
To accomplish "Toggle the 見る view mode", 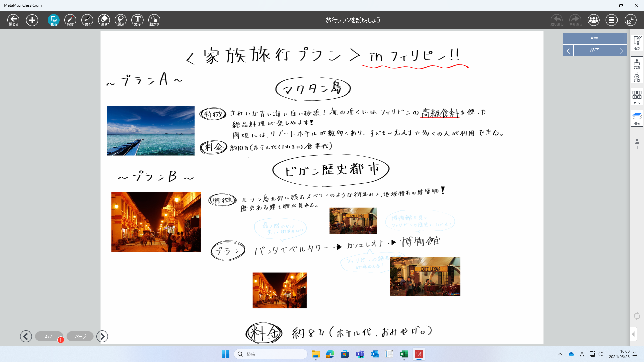I will (x=53, y=20).
